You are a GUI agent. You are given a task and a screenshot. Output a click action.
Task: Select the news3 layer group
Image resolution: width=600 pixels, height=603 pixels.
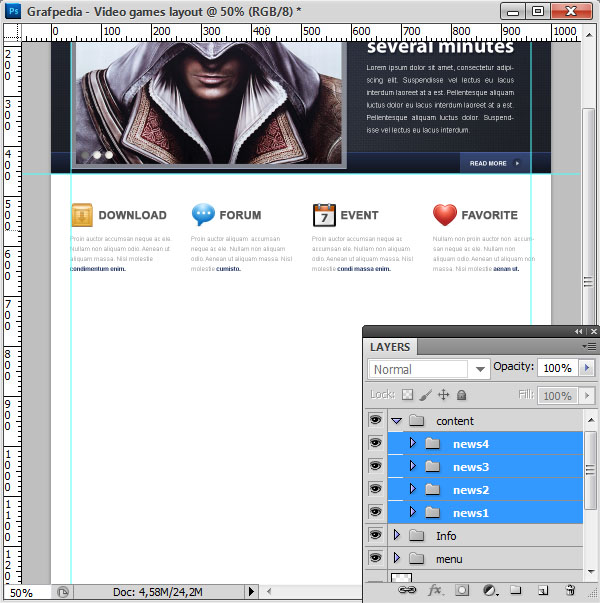[x=485, y=466]
